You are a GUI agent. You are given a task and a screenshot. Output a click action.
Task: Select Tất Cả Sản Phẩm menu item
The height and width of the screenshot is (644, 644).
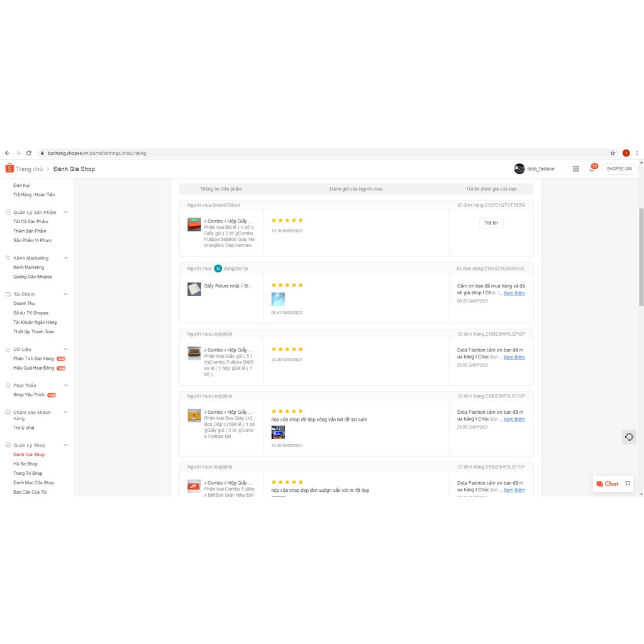pyautogui.click(x=31, y=221)
